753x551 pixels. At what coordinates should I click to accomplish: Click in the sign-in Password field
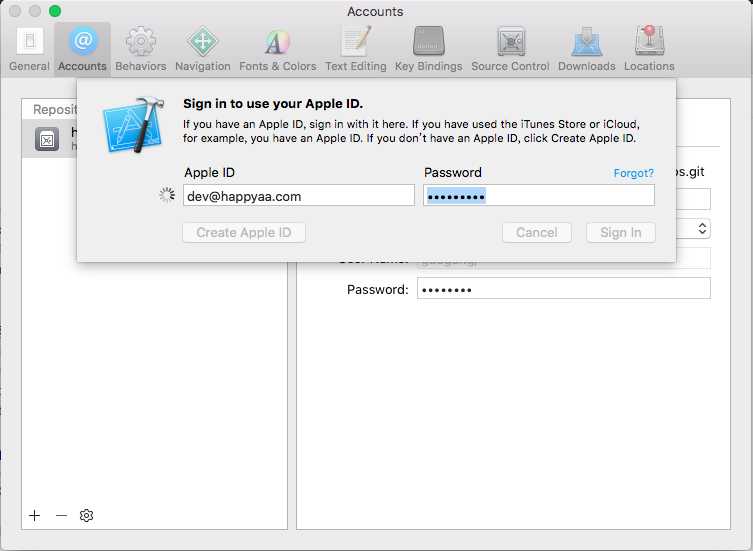pos(539,196)
